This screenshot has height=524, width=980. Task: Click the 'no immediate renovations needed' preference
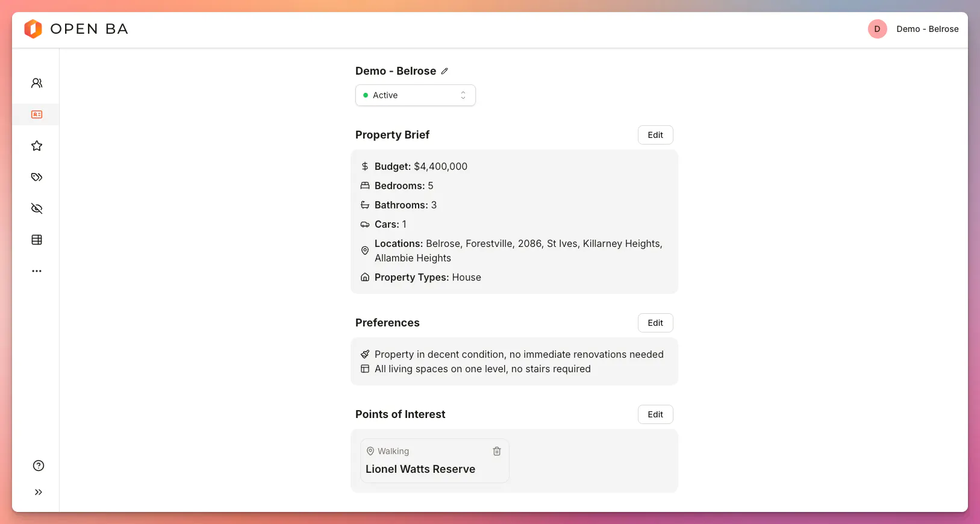point(519,354)
